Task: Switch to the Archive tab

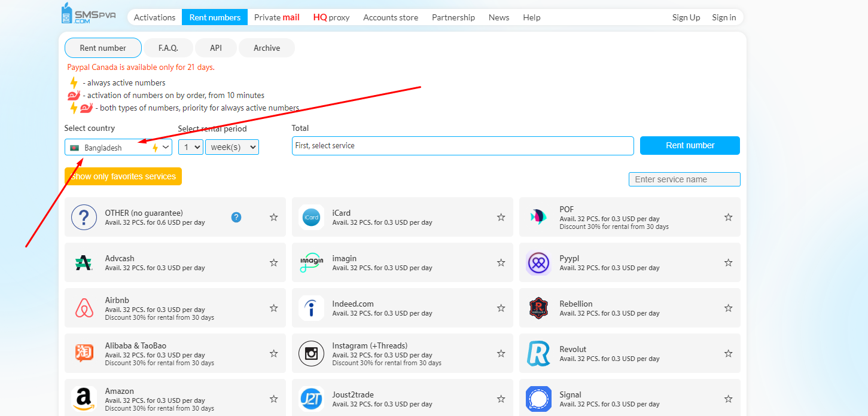Action: [x=267, y=48]
